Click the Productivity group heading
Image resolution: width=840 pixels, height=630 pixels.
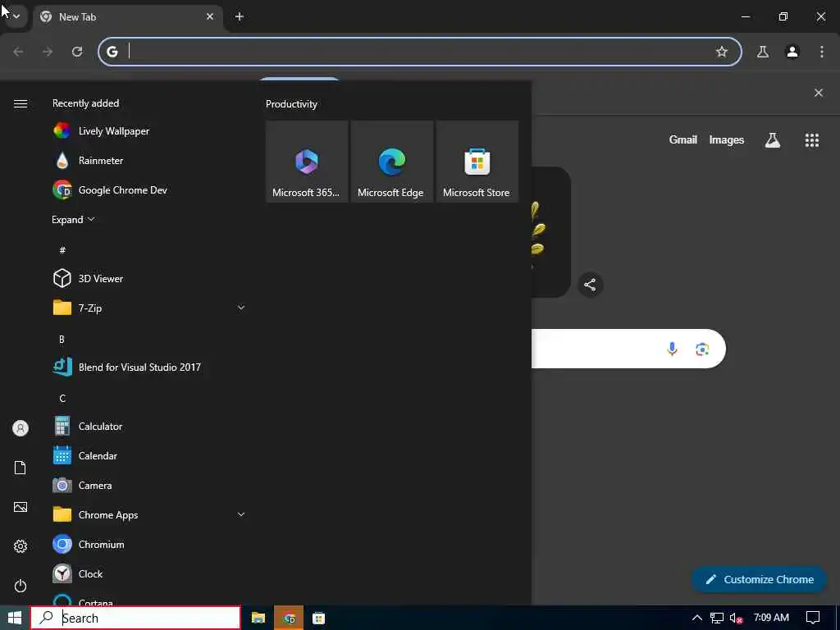pos(291,104)
